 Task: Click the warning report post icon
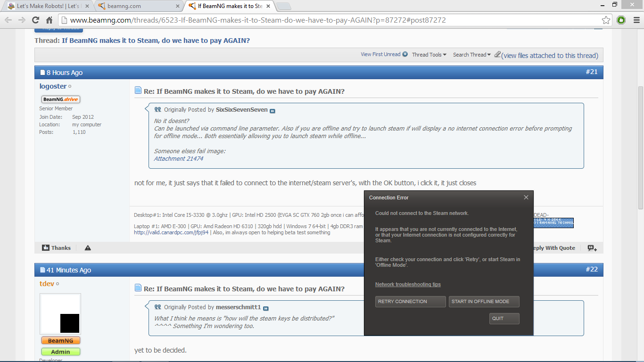[88, 248]
